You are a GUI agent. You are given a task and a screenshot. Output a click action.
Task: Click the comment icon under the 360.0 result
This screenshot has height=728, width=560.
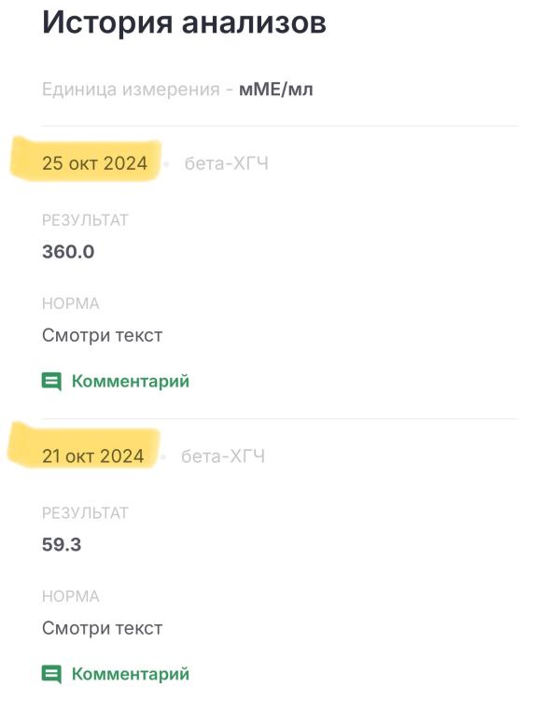pyautogui.click(x=51, y=382)
